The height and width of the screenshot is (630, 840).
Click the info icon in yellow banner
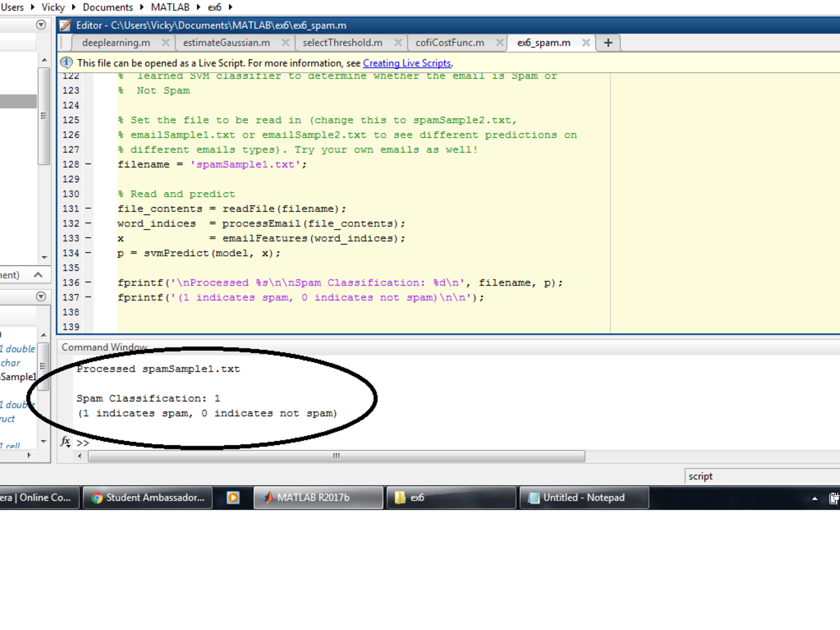coord(67,63)
